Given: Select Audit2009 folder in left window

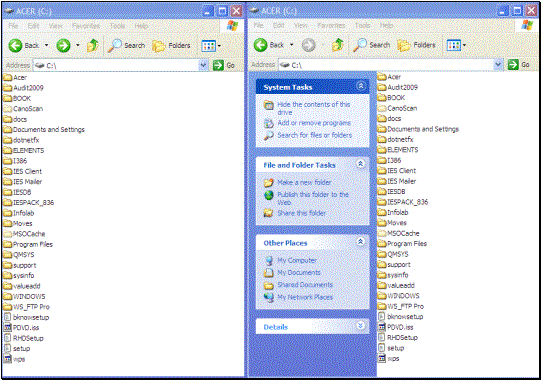Looking at the screenshot, I should click(x=23, y=88).
